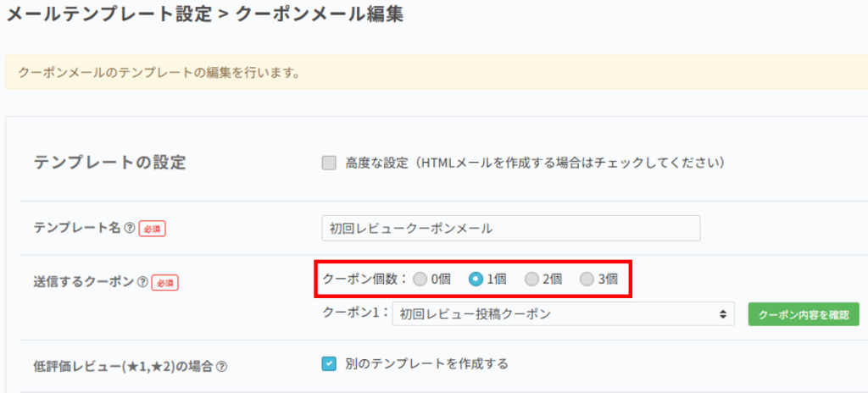Click the help icon beside テンプレート名
Screen dimensions: 868x393
click(130, 229)
